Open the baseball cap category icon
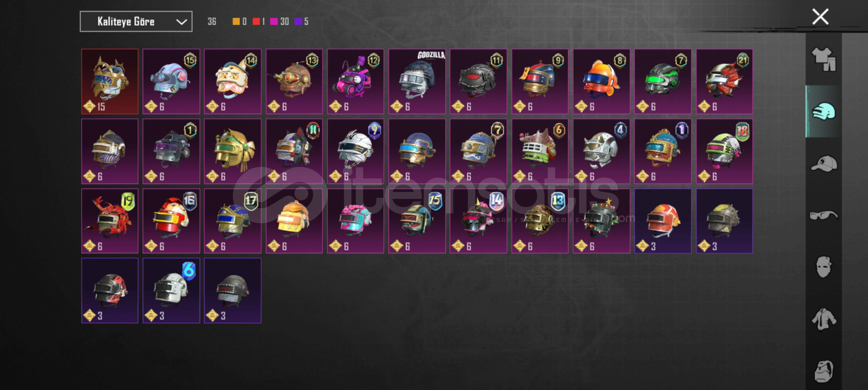868x390 pixels. click(x=824, y=164)
